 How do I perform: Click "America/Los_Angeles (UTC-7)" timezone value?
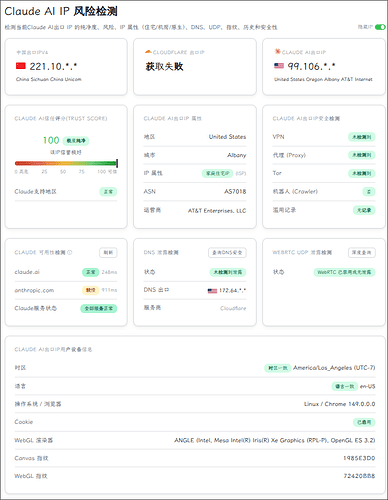click(x=334, y=368)
